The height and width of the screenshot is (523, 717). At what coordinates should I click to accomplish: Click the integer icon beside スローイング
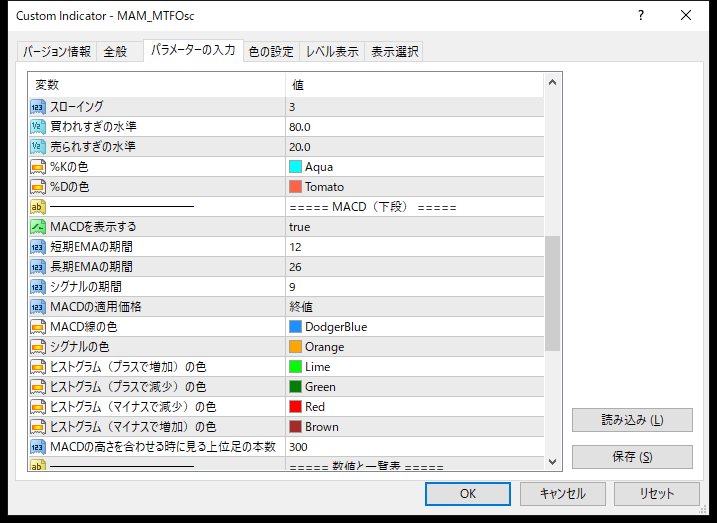coord(38,107)
